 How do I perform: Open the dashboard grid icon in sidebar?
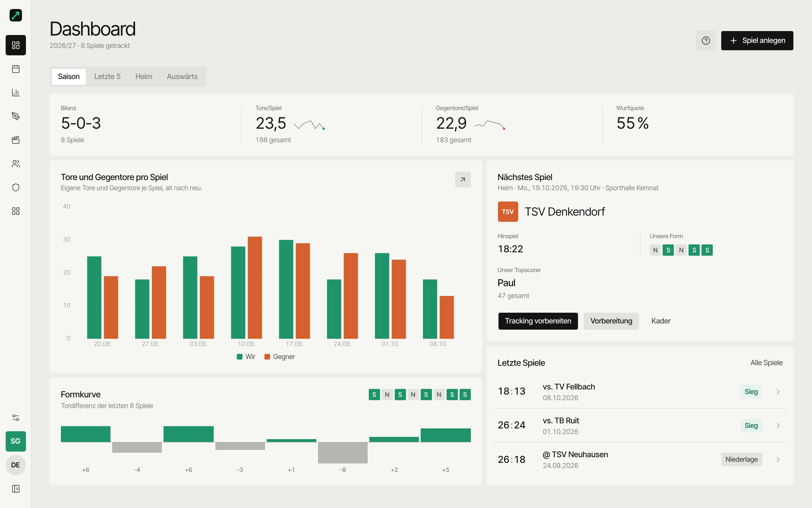[x=16, y=45]
